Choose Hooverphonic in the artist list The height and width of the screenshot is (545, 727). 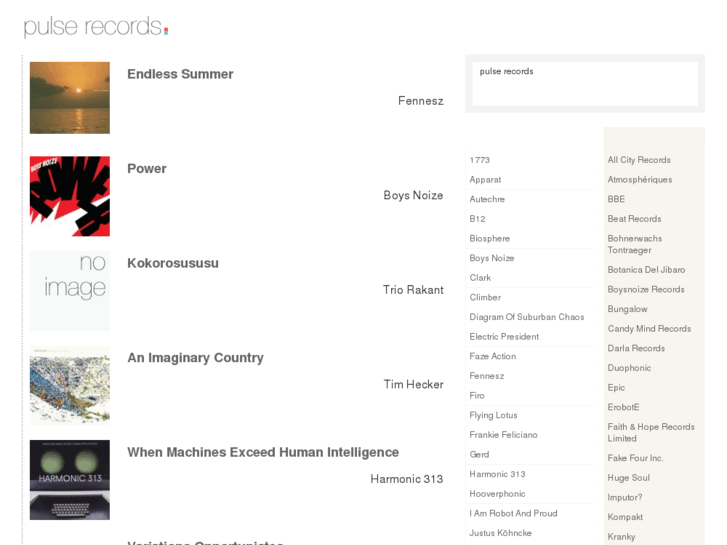497,494
